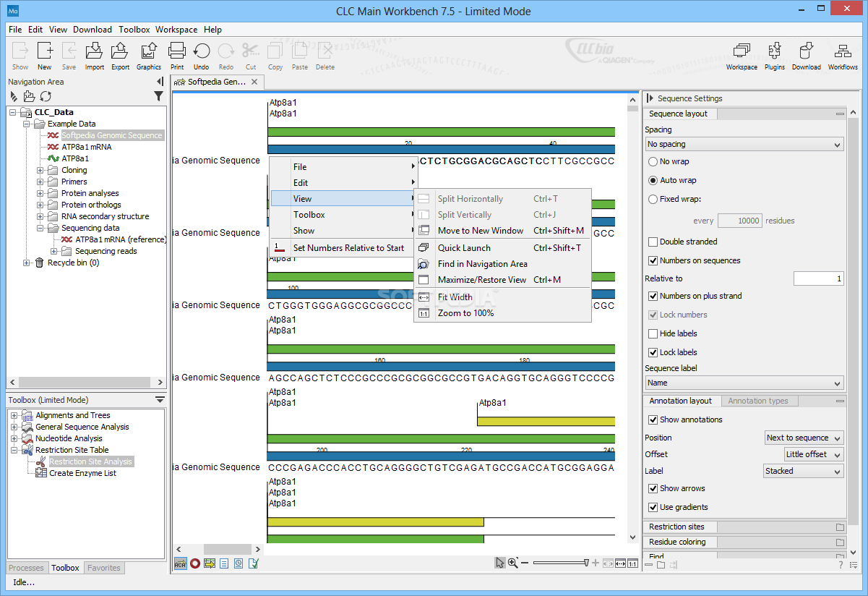Toggle the Show annotations checkbox
This screenshot has width=868, height=596.
point(653,420)
